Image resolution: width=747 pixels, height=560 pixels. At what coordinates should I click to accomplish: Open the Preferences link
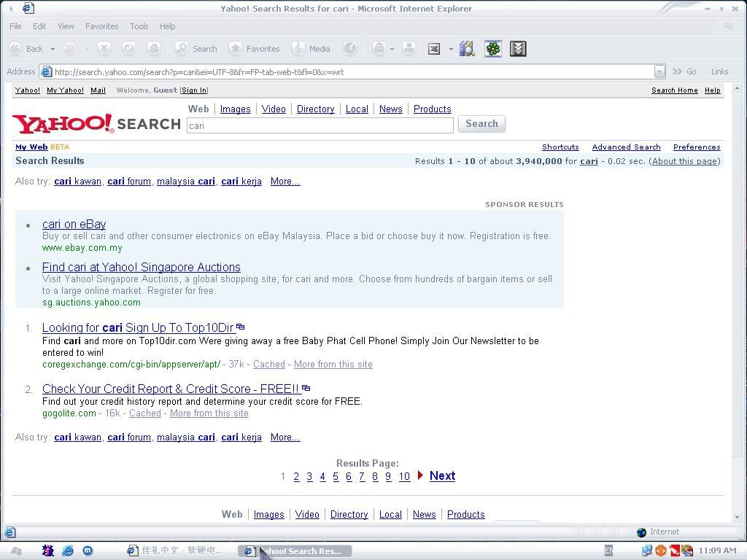[697, 147]
